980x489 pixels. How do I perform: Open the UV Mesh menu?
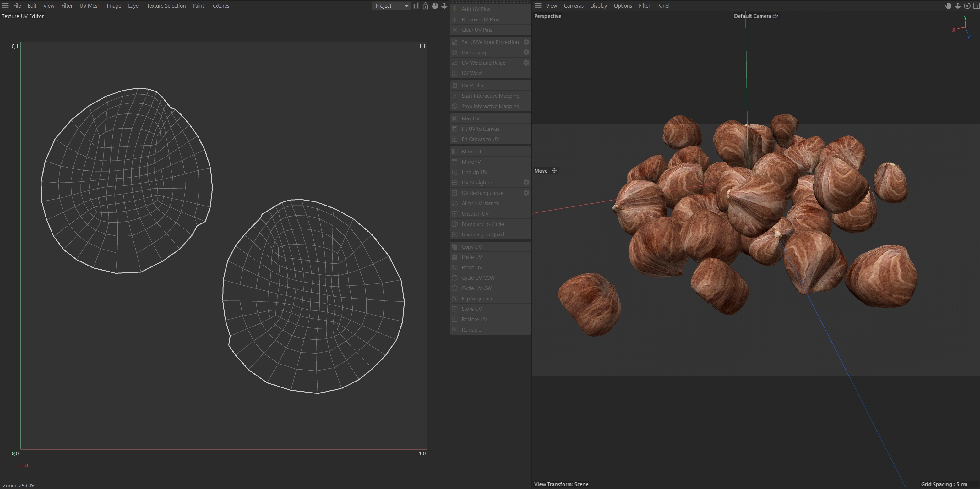(x=90, y=6)
